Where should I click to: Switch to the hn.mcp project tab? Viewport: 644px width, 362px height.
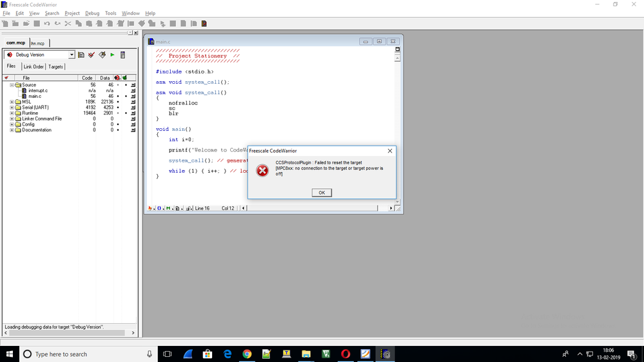coord(38,43)
